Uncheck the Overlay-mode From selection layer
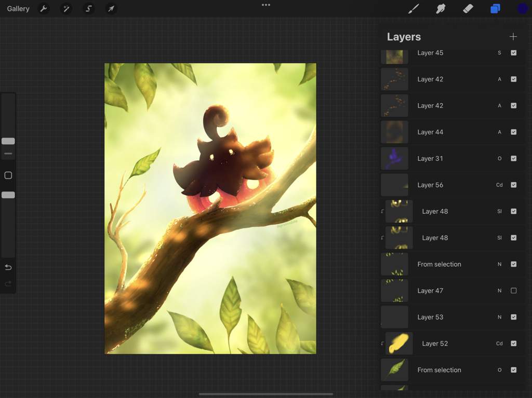Viewport: 532px width, 398px height. click(x=514, y=370)
